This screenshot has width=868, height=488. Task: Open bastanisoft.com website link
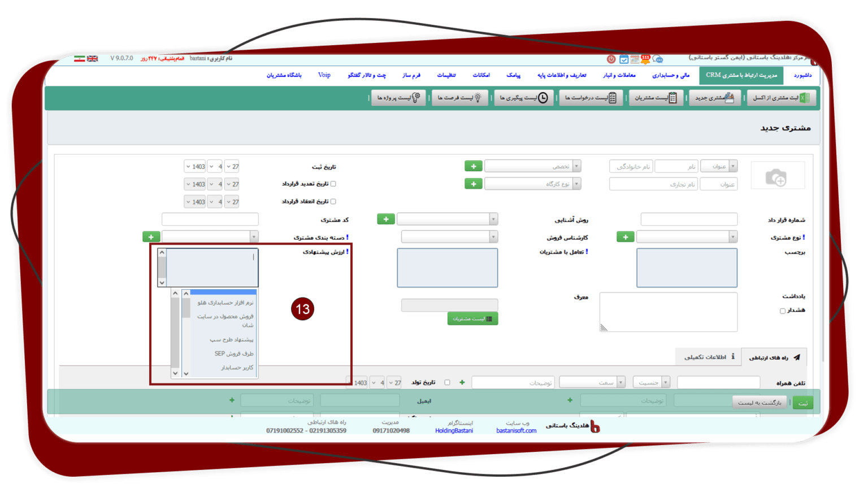(516, 430)
